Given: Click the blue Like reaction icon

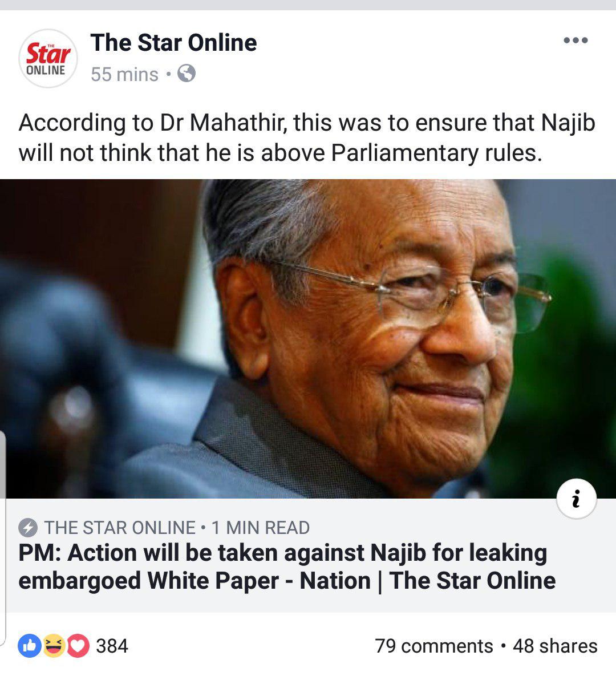Looking at the screenshot, I should [x=29, y=646].
